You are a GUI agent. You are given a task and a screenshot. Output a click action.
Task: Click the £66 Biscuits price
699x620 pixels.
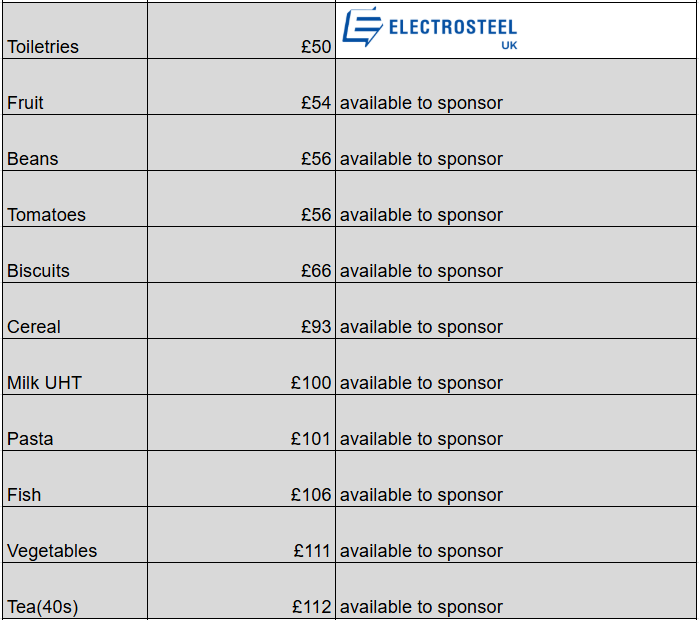point(315,271)
